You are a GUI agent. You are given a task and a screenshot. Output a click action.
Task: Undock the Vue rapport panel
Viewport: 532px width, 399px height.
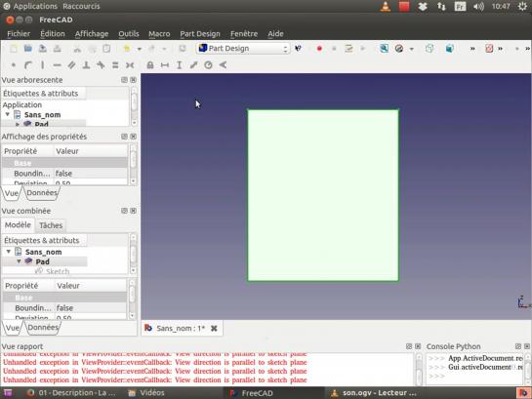pos(409,346)
